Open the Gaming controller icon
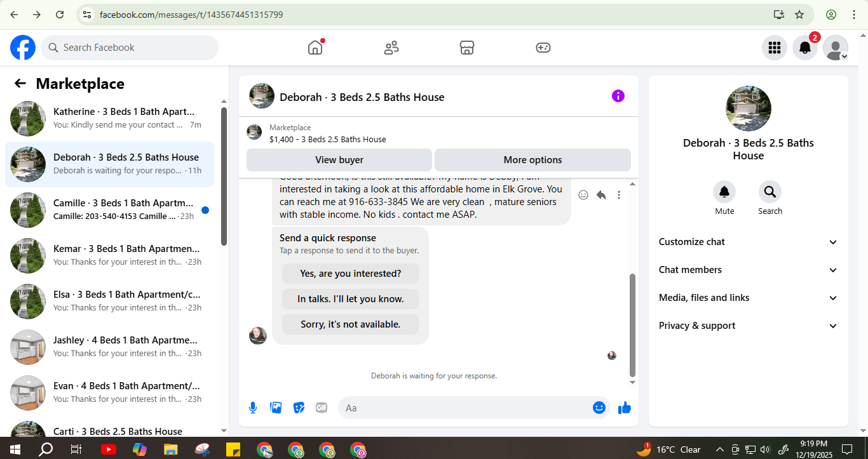Viewport: 868px width, 459px height. (543, 48)
